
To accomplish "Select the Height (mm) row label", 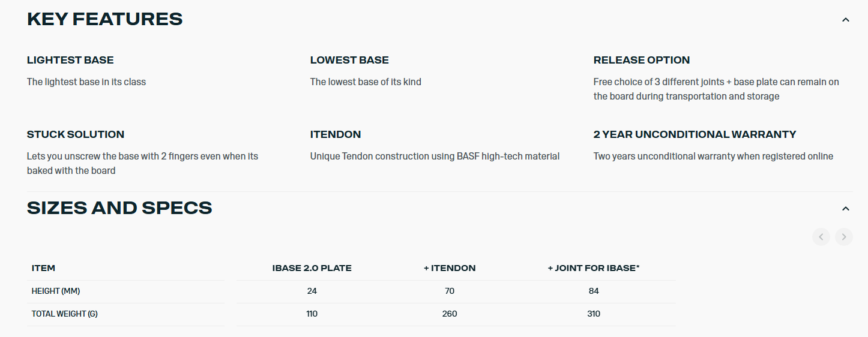I will coord(56,291).
